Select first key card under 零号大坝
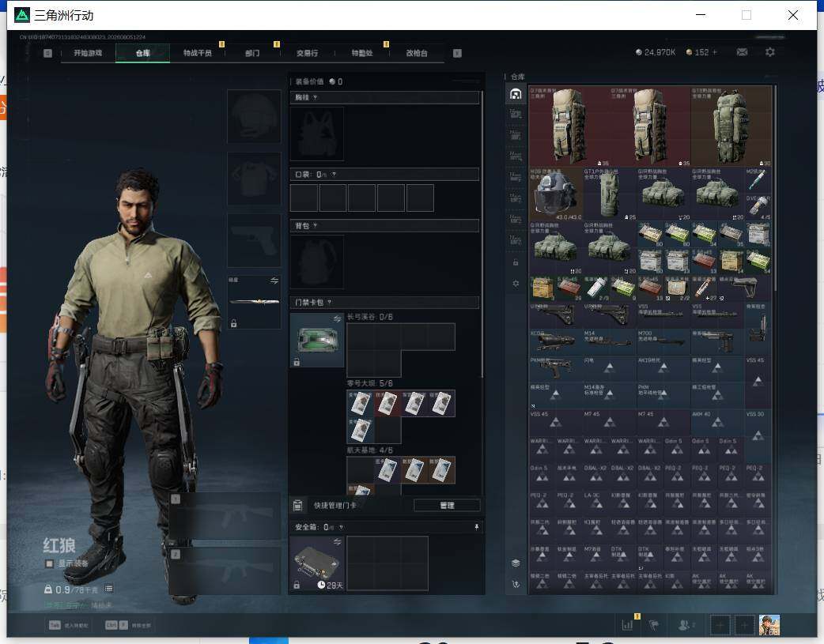This screenshot has height=644, width=824. 361,404
